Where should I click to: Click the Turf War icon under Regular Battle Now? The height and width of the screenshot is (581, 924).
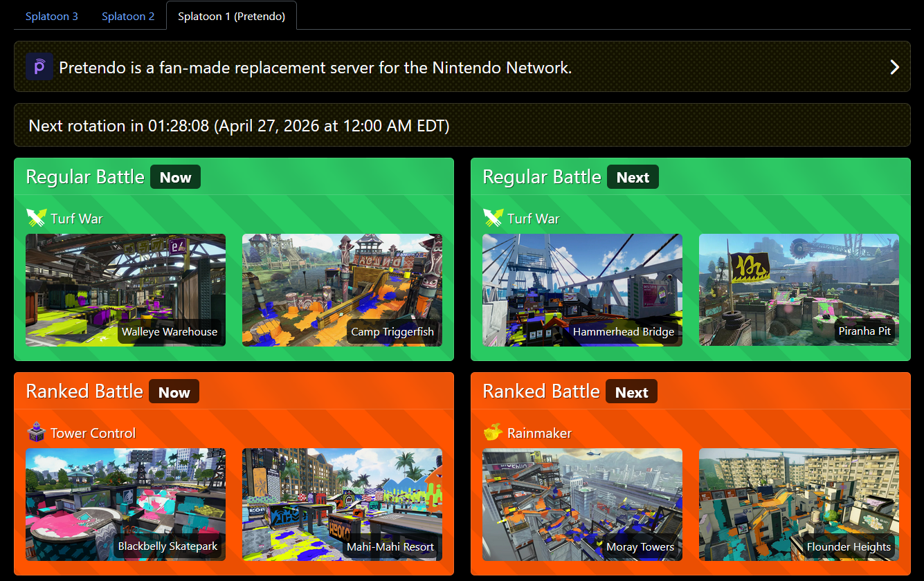coord(36,219)
